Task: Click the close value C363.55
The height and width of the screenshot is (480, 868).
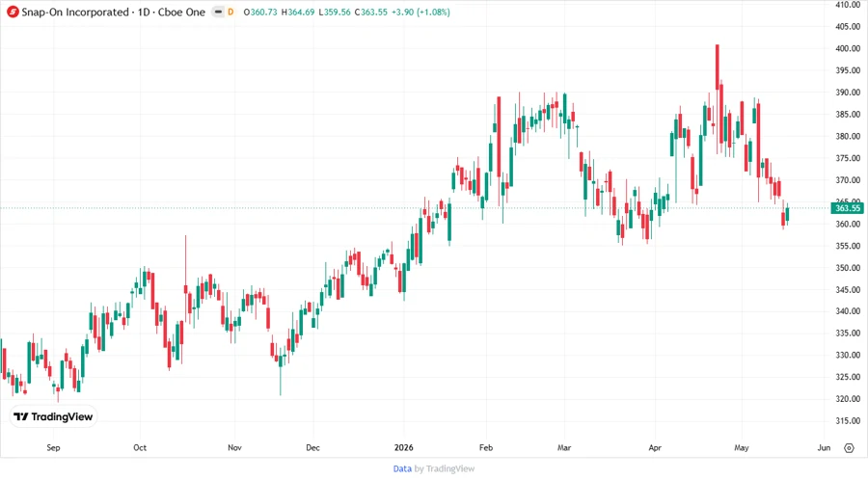Action: click(371, 13)
